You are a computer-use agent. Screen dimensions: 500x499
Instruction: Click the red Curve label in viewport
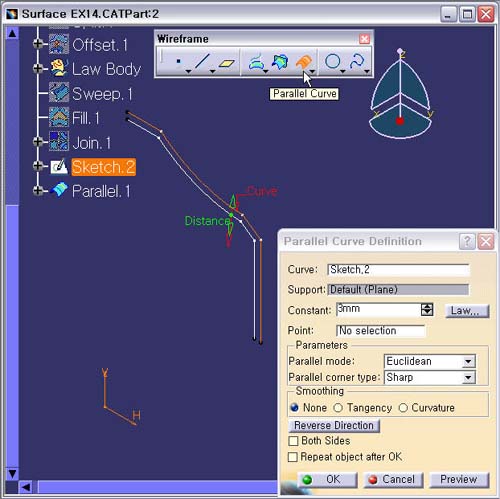262,191
